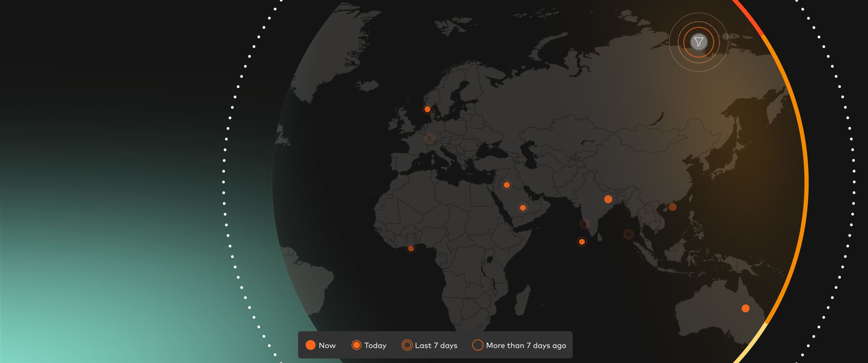Click the hollow More than 7 days ring
Image resolution: width=868 pixels, height=363 pixels.
(477, 345)
